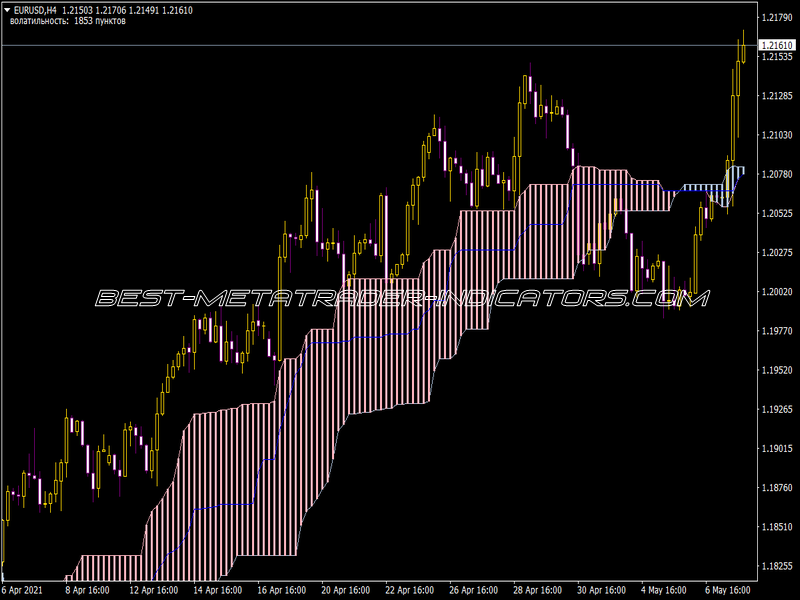The height and width of the screenshot is (600, 800).
Task: Click the 6 May 16:00 time label
Action: click(728, 590)
